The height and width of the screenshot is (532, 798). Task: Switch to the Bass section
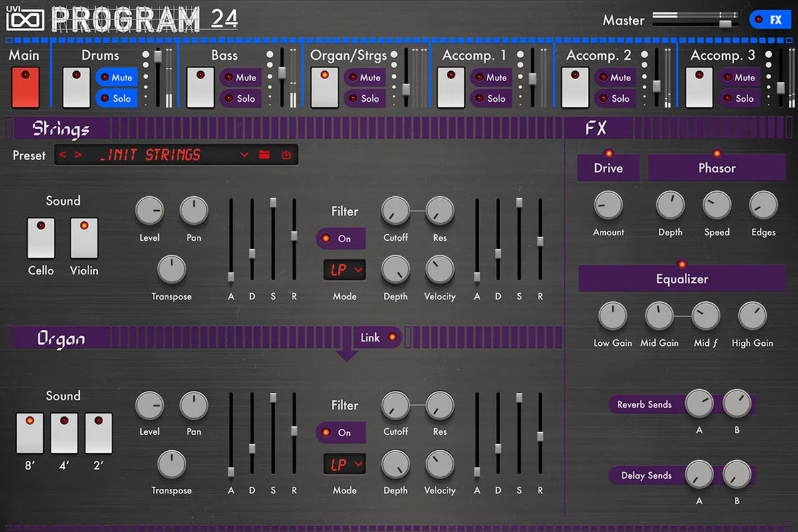click(201, 87)
